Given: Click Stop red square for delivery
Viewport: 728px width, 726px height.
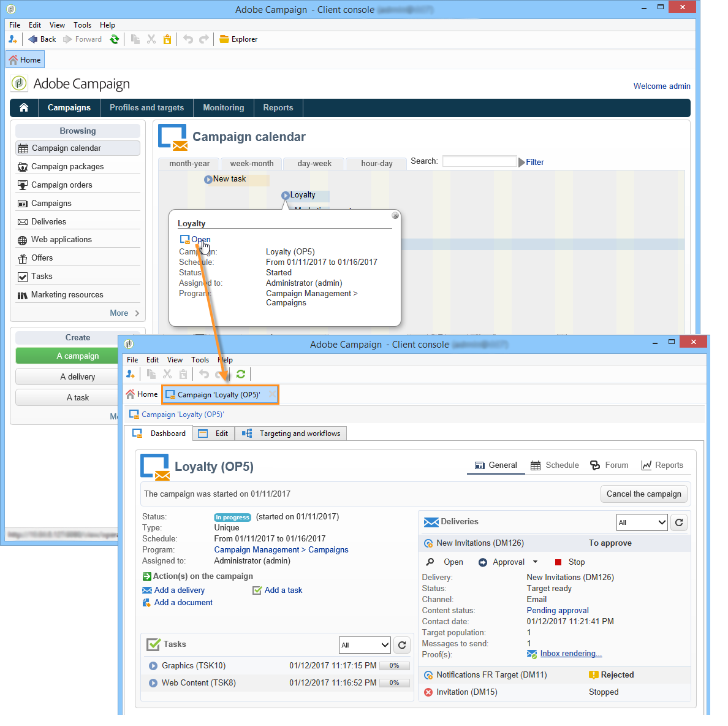Looking at the screenshot, I should coord(558,562).
